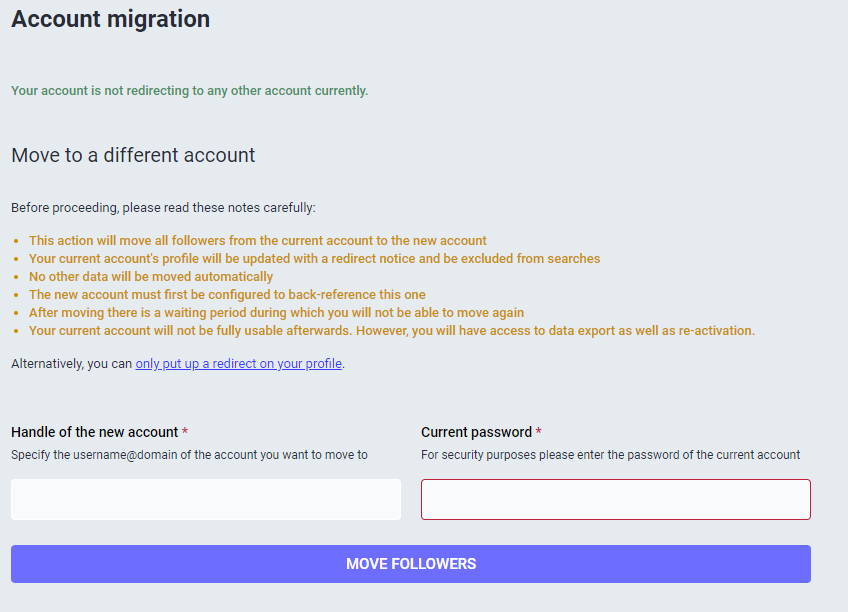The width and height of the screenshot is (848, 612).
Task: Click the red asterisk beside the handle label
Action: pyautogui.click(x=185, y=432)
